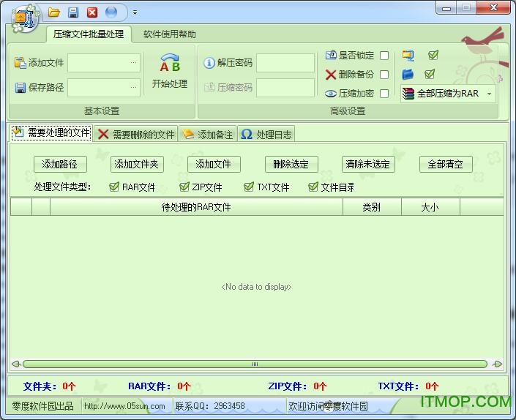Open the 处理日志 tab
This screenshot has height=420, width=516.
267,134
